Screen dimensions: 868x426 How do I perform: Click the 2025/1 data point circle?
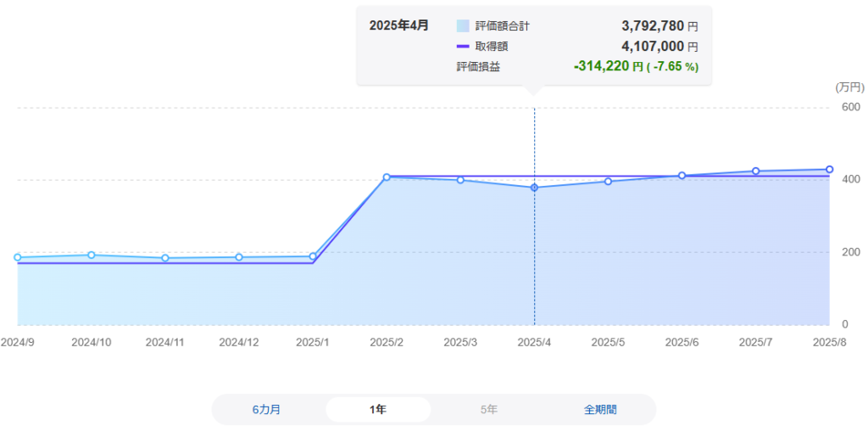click(x=313, y=256)
